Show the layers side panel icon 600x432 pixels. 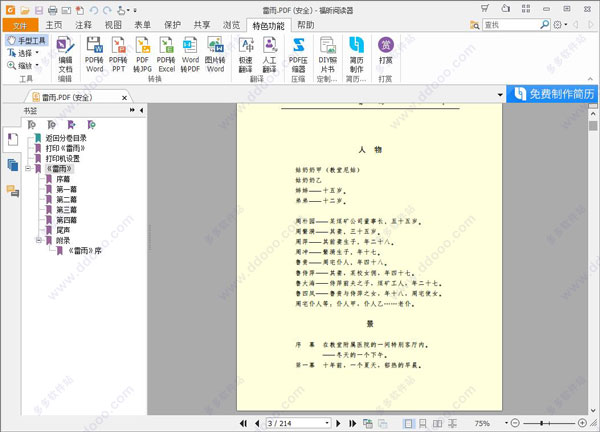pos(13,165)
